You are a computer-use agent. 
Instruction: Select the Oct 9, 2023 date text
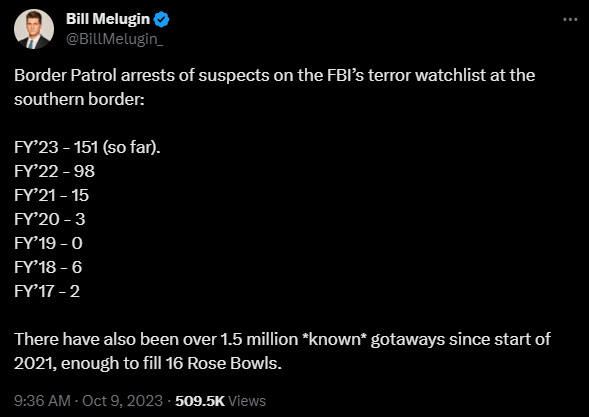click(x=122, y=401)
